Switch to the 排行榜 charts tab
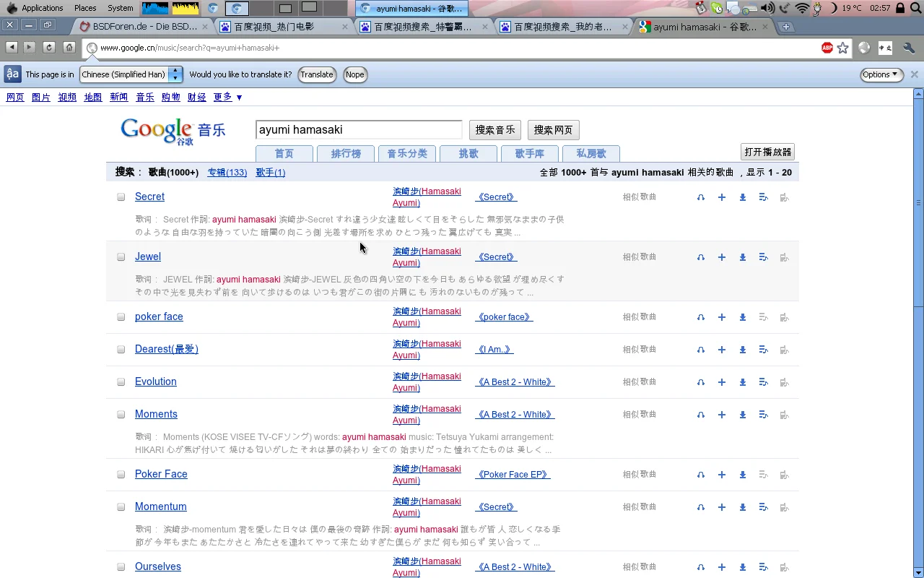This screenshot has height=578, width=924. 346,153
